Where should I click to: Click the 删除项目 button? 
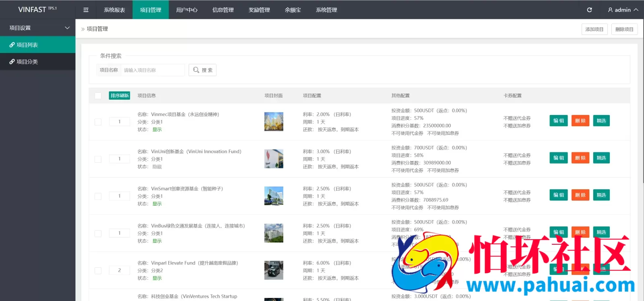(x=624, y=29)
